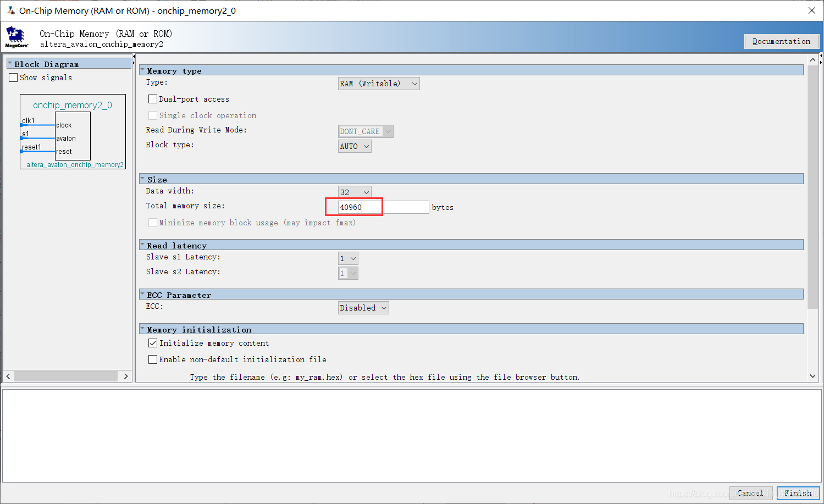Toggle Single clock operation checkbox
This screenshot has width=824, height=504.
[x=153, y=115]
